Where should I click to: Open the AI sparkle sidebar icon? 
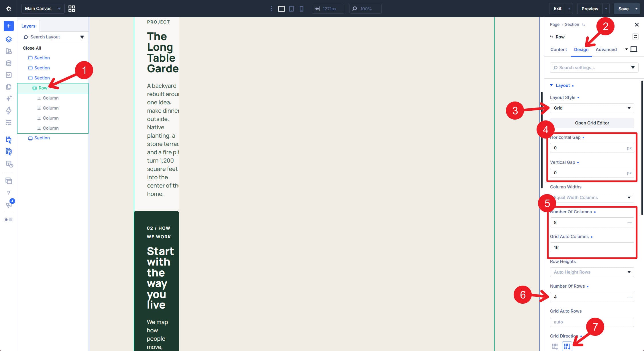(x=9, y=98)
